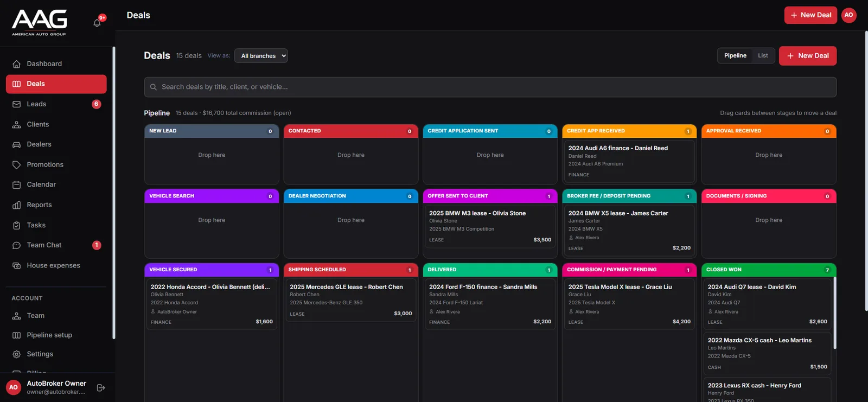
Task: Focus the search deals input field
Action: [x=490, y=87]
